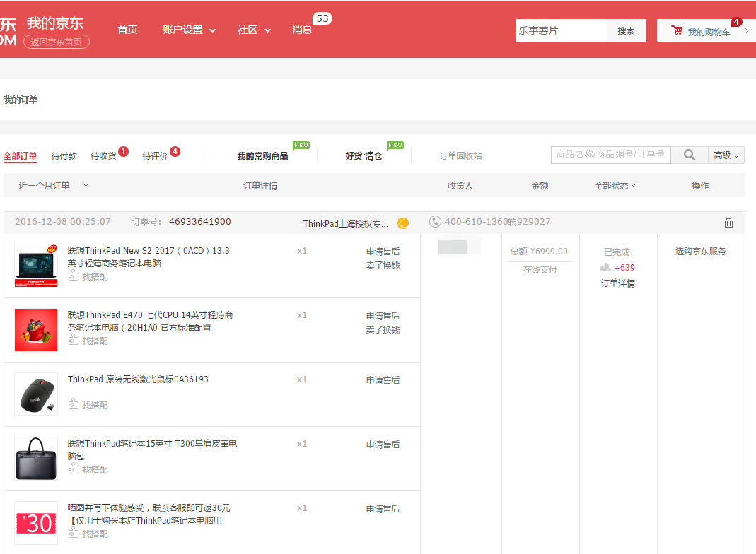The width and height of the screenshot is (756, 554).
Task: Click phone number 400-610-1360转929027
Action: click(x=498, y=222)
